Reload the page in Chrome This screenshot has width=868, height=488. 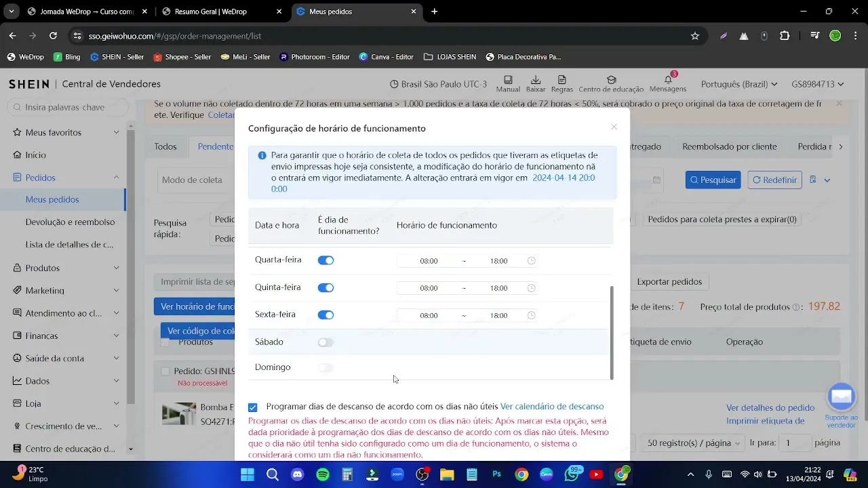click(x=53, y=36)
